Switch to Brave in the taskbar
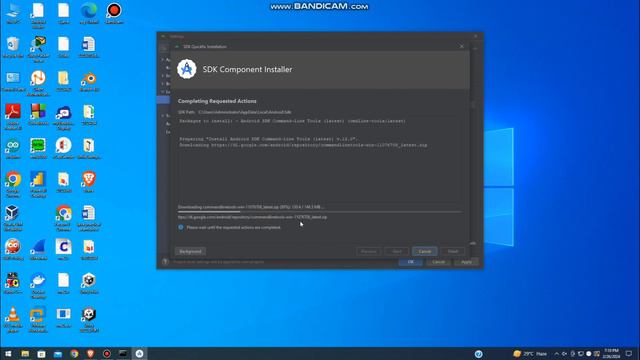 click(x=90, y=353)
